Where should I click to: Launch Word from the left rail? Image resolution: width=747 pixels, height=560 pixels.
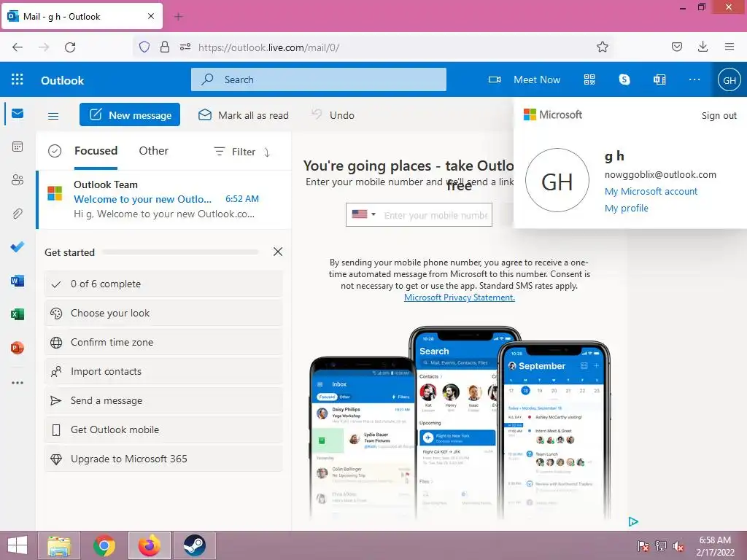pos(18,281)
